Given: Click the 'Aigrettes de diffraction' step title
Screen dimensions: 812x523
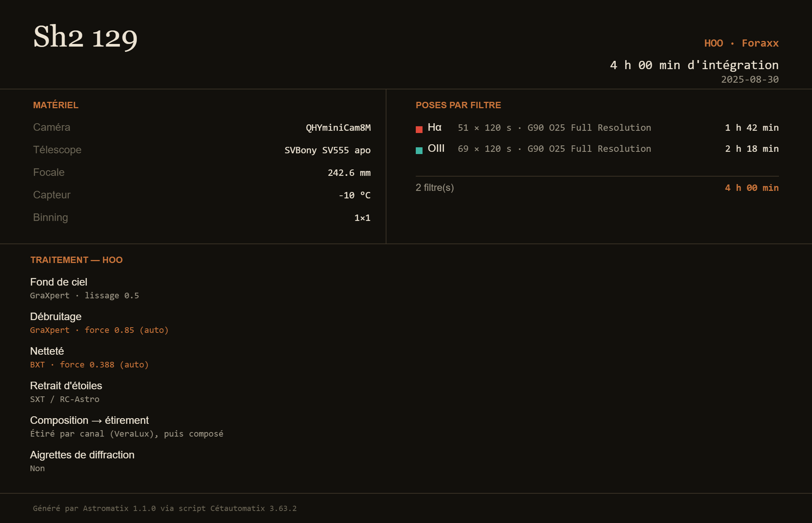Looking at the screenshot, I should 82,455.
